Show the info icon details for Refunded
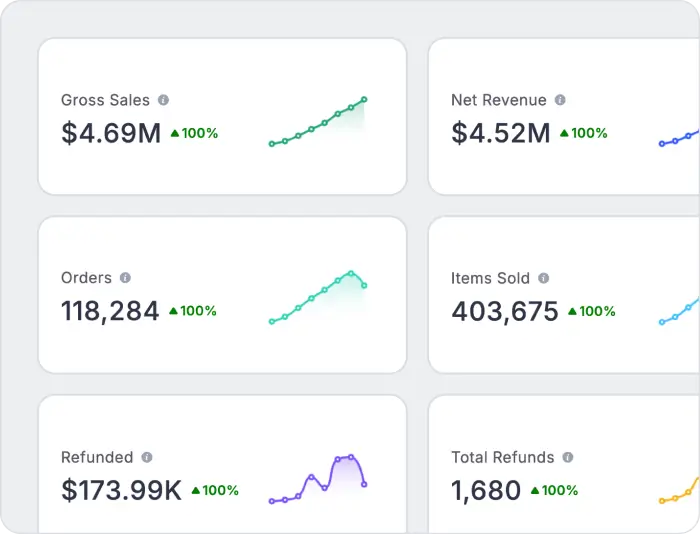 pyautogui.click(x=147, y=457)
